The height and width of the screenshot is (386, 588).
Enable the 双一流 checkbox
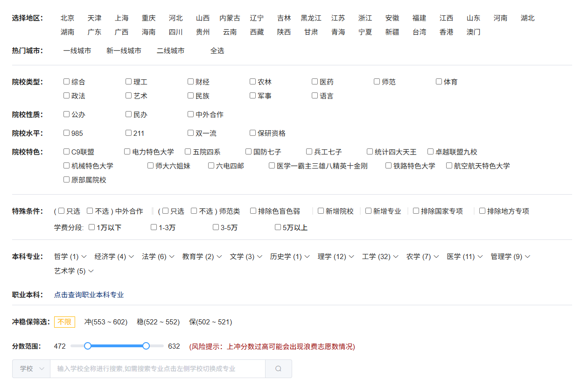(190, 133)
